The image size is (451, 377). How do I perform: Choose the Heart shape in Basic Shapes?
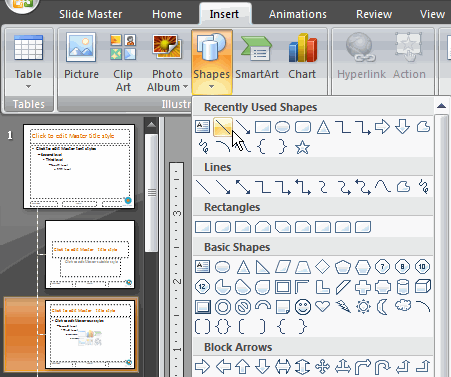322,306
